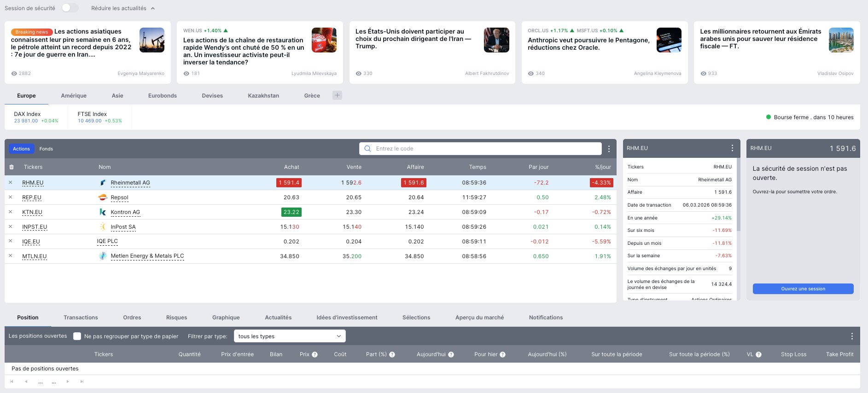Click the Rheinmetall AG logo icon
The height and width of the screenshot is (393, 868).
point(103,183)
